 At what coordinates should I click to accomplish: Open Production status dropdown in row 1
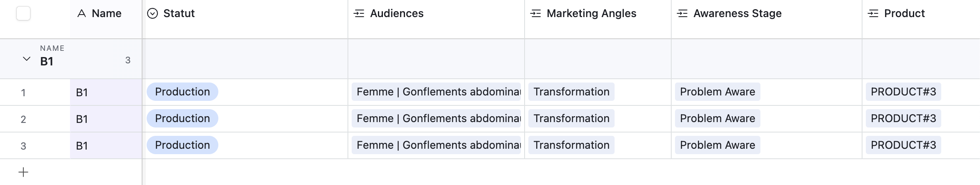tap(182, 92)
